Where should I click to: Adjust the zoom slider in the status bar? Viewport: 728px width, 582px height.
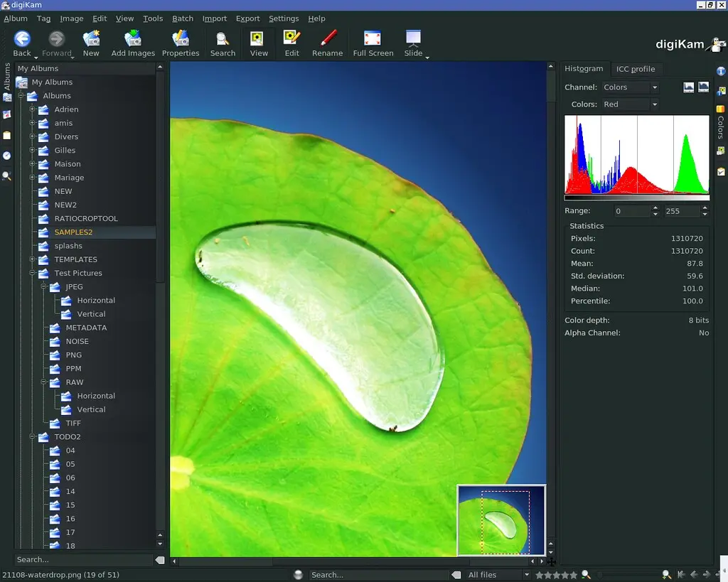[599, 573]
